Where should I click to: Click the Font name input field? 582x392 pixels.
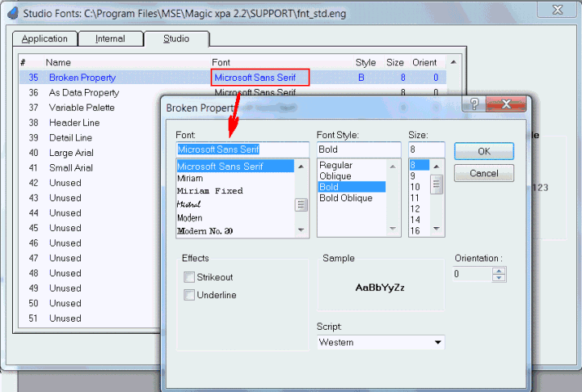coord(242,150)
